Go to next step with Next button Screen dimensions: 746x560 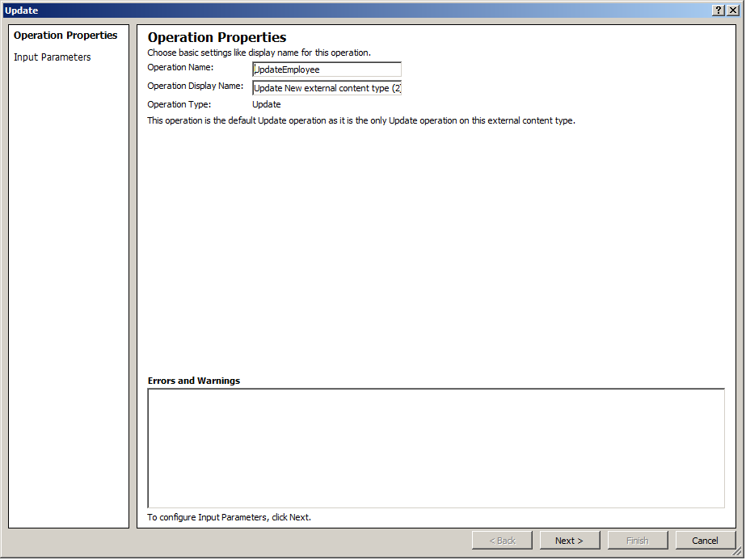click(x=570, y=541)
